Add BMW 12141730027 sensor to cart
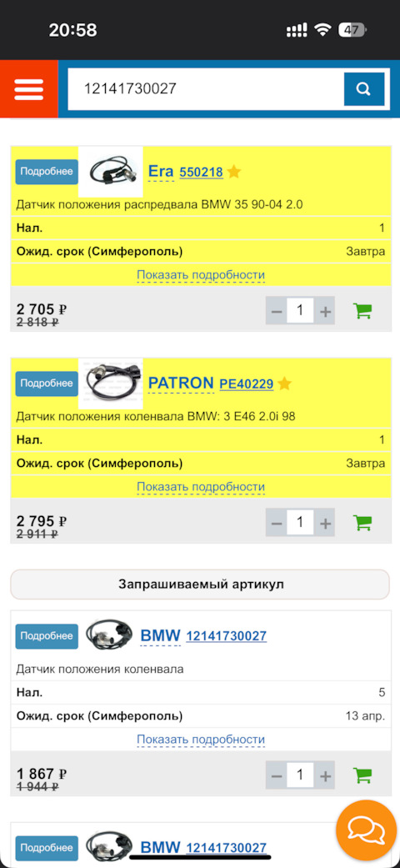Viewport: 400px width, 868px height. point(362,775)
